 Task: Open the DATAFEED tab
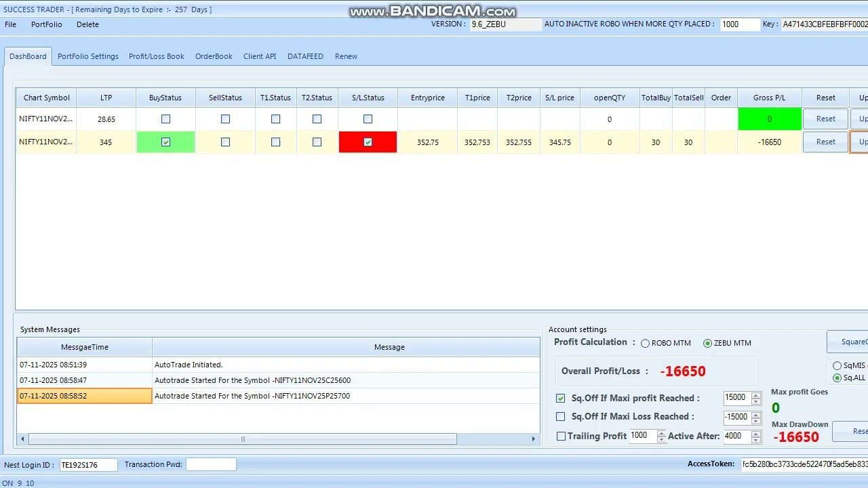pos(305,56)
